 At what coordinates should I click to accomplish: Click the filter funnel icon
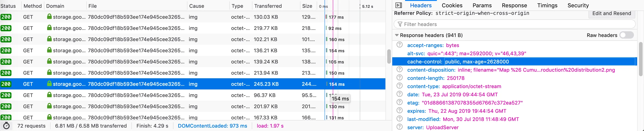point(400,24)
